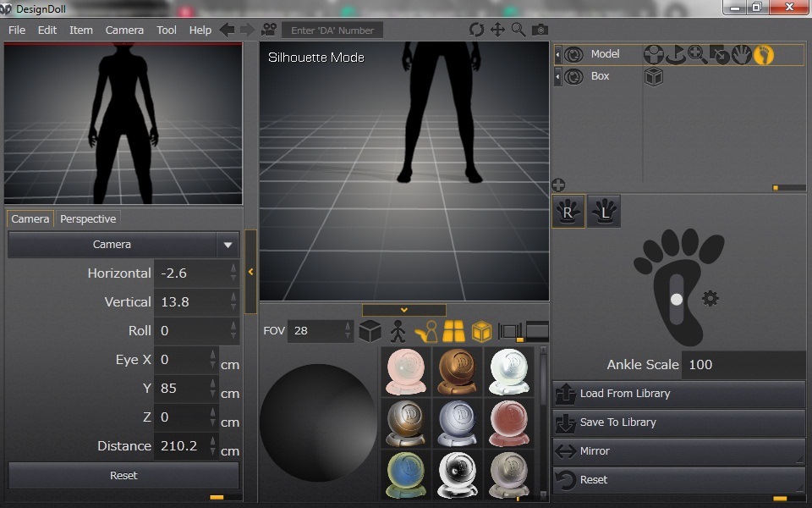Toggle the stick figure display mode
This screenshot has height=508, width=812.
[x=398, y=331]
